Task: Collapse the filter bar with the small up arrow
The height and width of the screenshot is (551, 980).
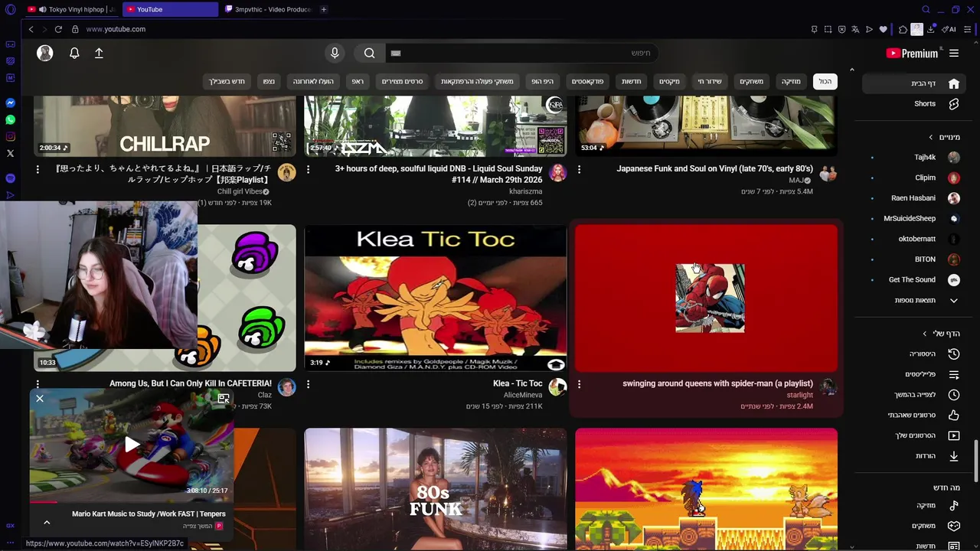Action: point(851,70)
